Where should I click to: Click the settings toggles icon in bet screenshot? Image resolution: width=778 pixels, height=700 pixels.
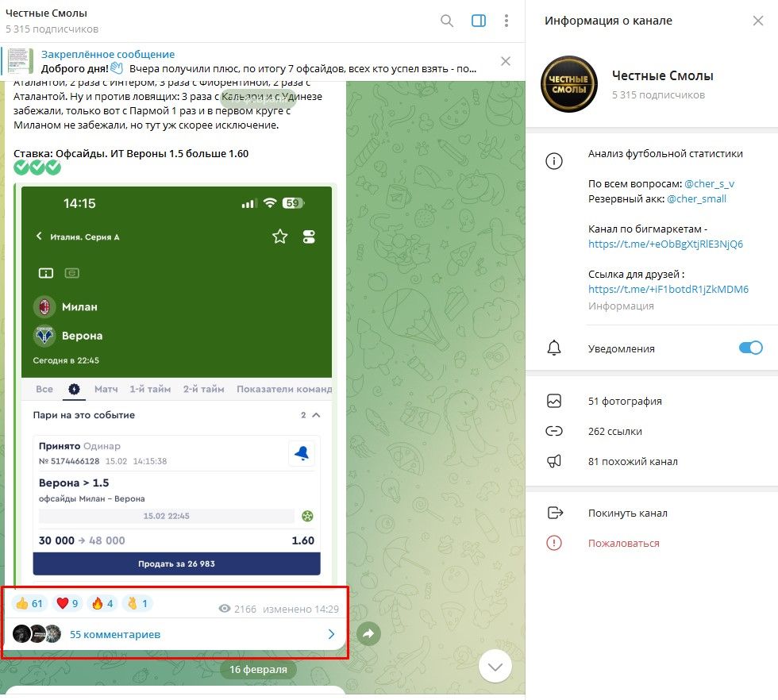(309, 237)
